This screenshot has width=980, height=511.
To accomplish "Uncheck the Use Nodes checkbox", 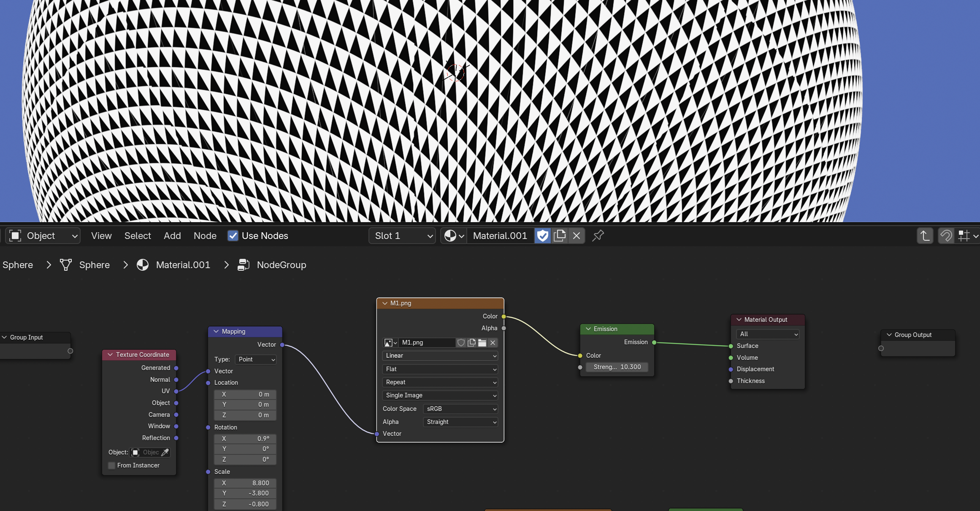I will 233,236.
